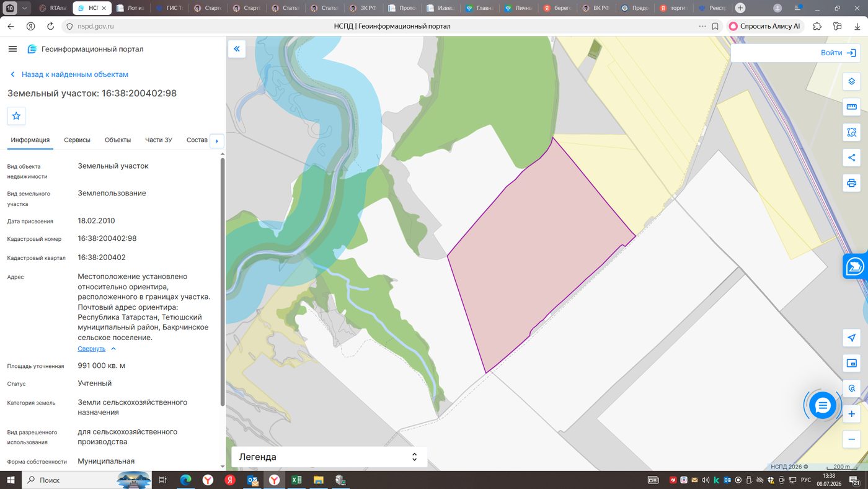Screen dimensions: 868x489
Task: Open the Части ЗУ tab
Action: 159,140
